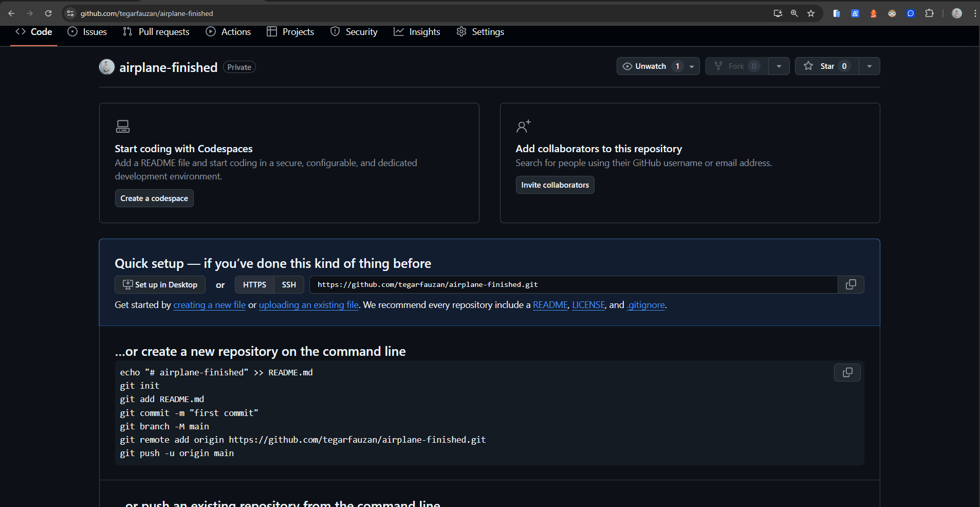The image size is (980, 507).
Task: Open the Code tab
Action: [x=34, y=32]
